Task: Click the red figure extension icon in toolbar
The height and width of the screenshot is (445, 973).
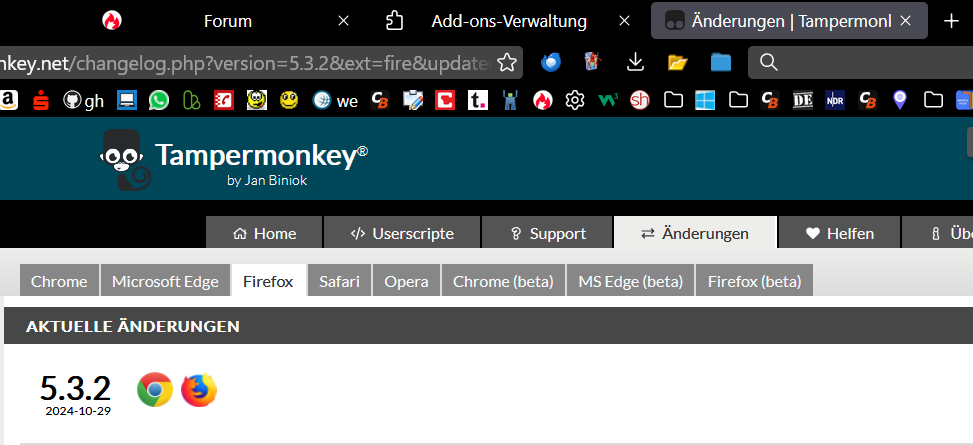Action: [593, 62]
